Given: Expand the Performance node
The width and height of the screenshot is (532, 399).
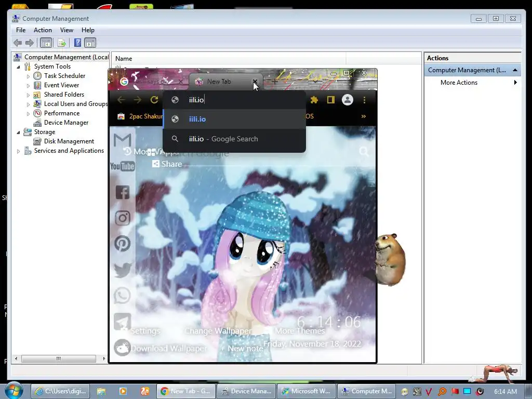Looking at the screenshot, I should [x=28, y=114].
